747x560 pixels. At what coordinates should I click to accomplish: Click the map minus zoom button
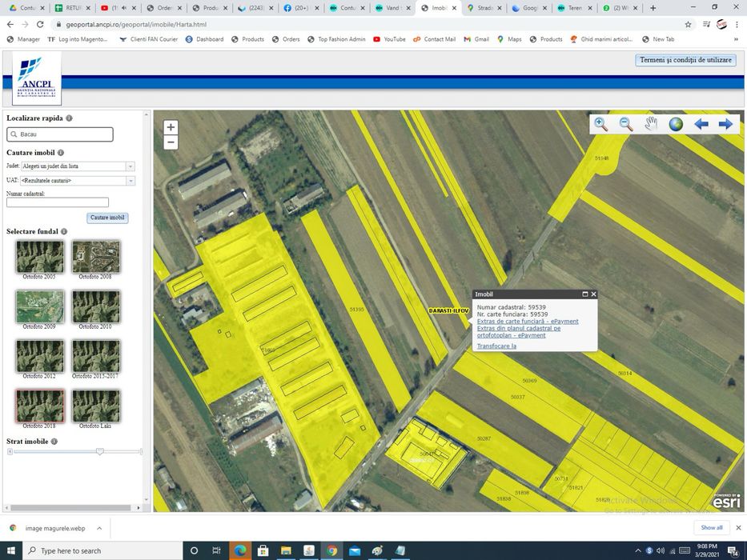[x=171, y=142]
